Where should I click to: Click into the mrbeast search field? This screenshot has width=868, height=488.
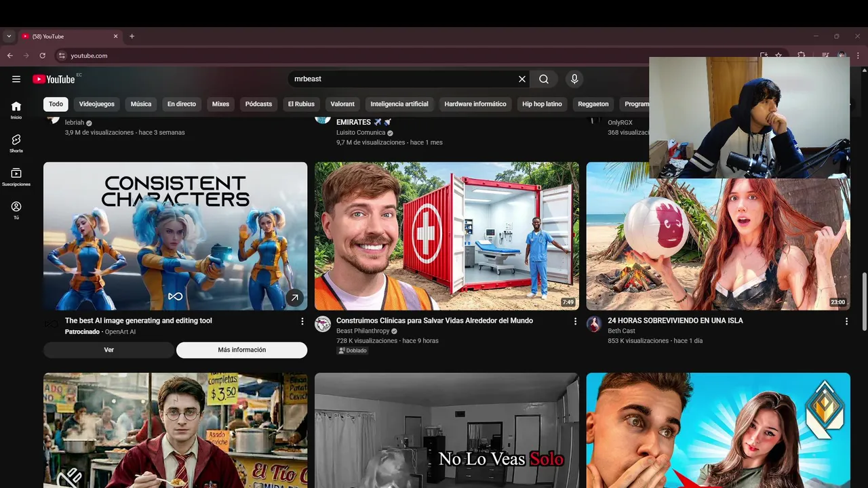coord(403,79)
